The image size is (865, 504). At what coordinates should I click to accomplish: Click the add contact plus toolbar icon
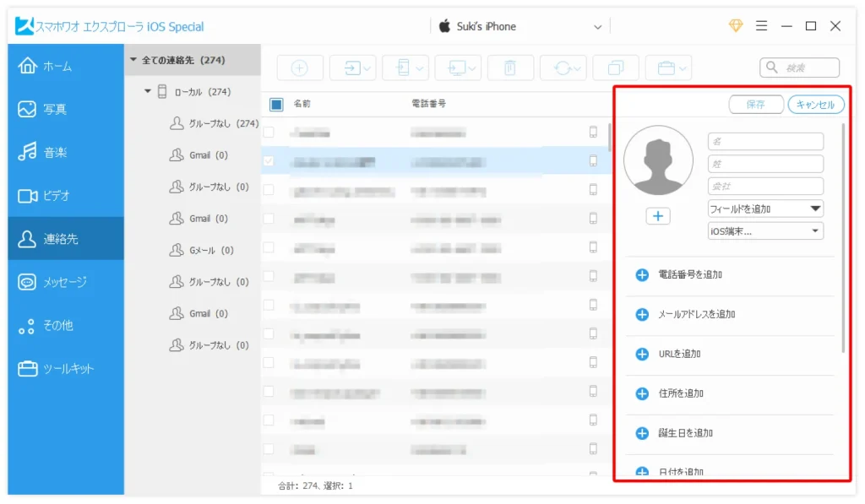click(299, 68)
